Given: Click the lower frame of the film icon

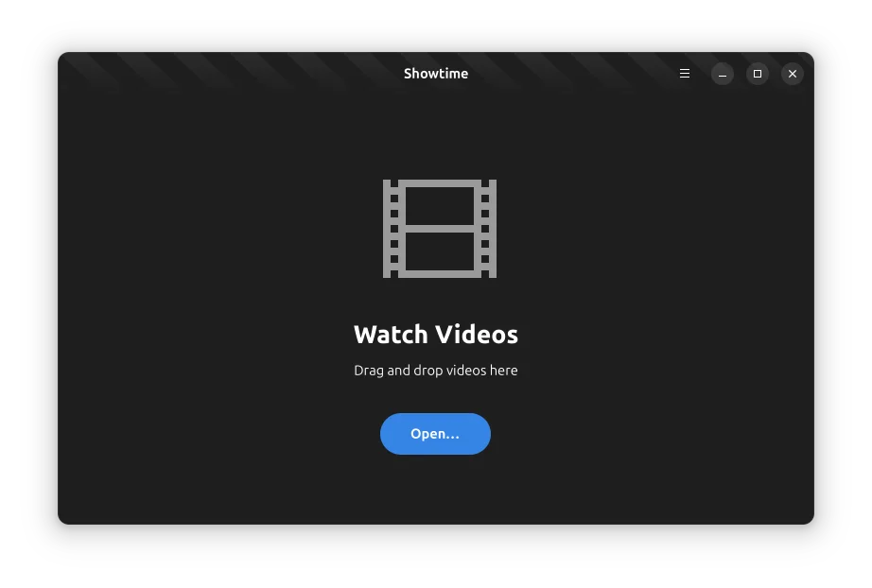Looking at the screenshot, I should 440,251.
